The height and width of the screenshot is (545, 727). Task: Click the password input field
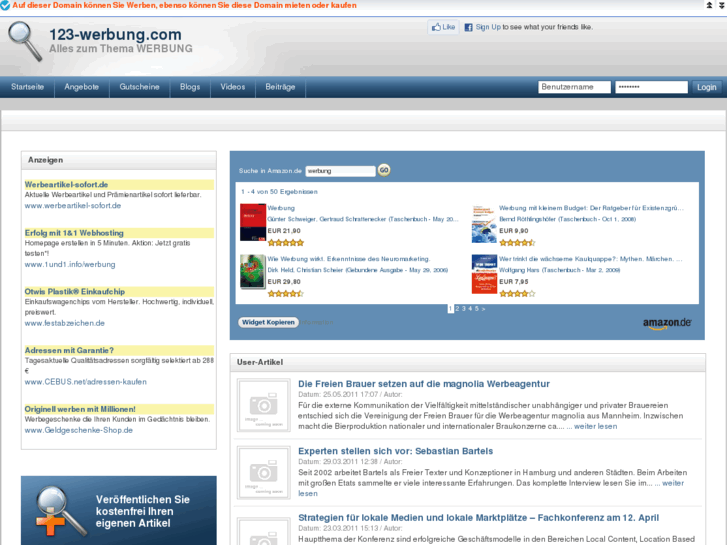click(651, 87)
